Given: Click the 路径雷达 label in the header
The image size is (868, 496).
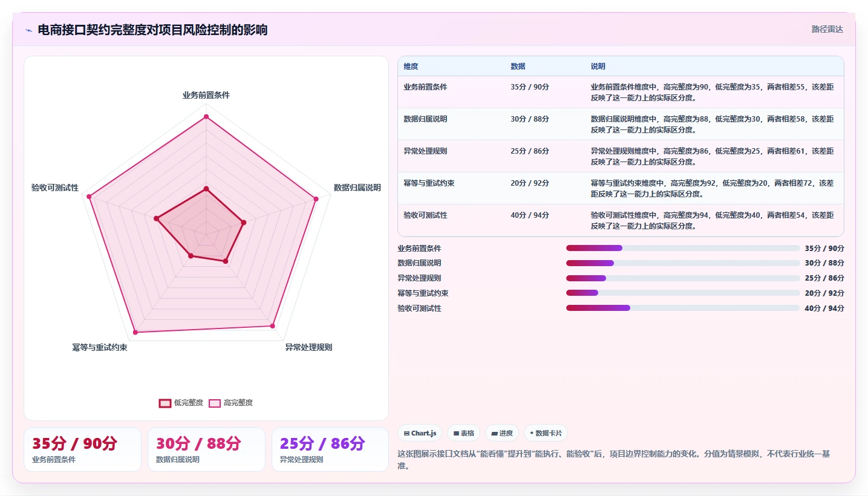Looking at the screenshot, I should (827, 29).
